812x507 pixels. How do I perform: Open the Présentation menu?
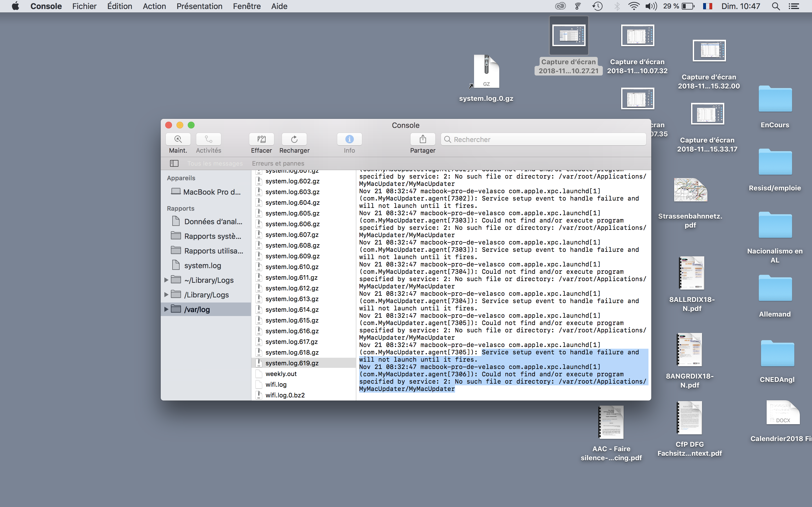pyautogui.click(x=199, y=6)
